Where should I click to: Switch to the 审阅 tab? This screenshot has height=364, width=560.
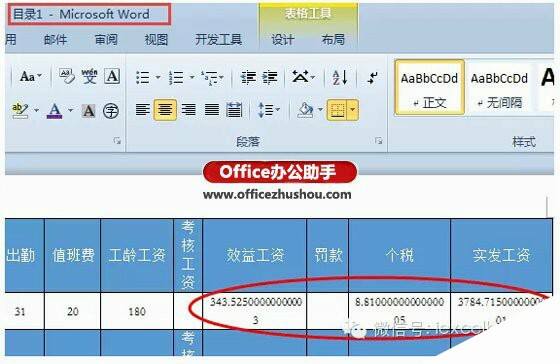click(x=106, y=39)
